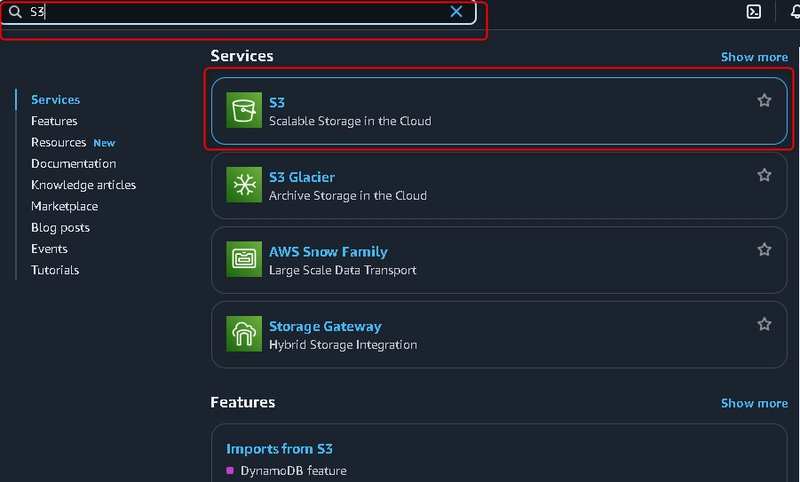Click the S3 Glacier snowflake icon
This screenshot has height=482, width=800.
coord(244,185)
